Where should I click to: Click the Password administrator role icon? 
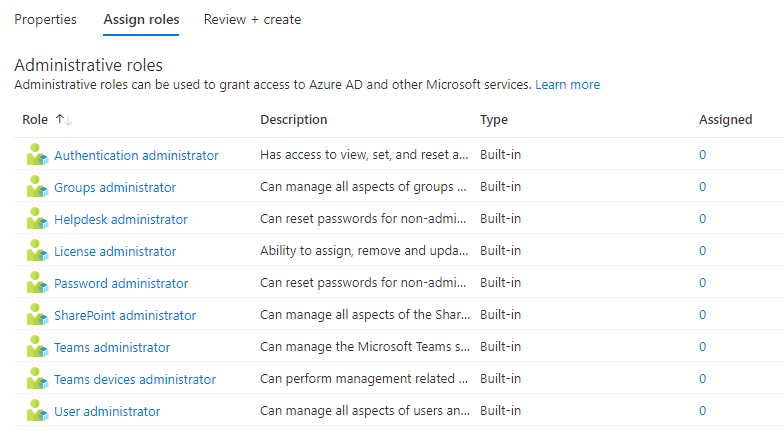pos(37,283)
